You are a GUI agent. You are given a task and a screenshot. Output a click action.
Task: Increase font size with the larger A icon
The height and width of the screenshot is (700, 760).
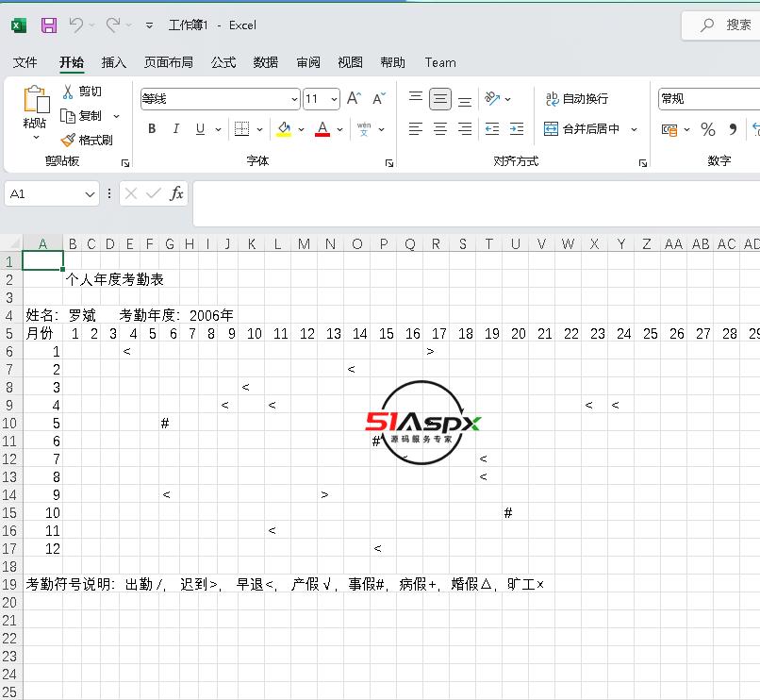point(354,99)
